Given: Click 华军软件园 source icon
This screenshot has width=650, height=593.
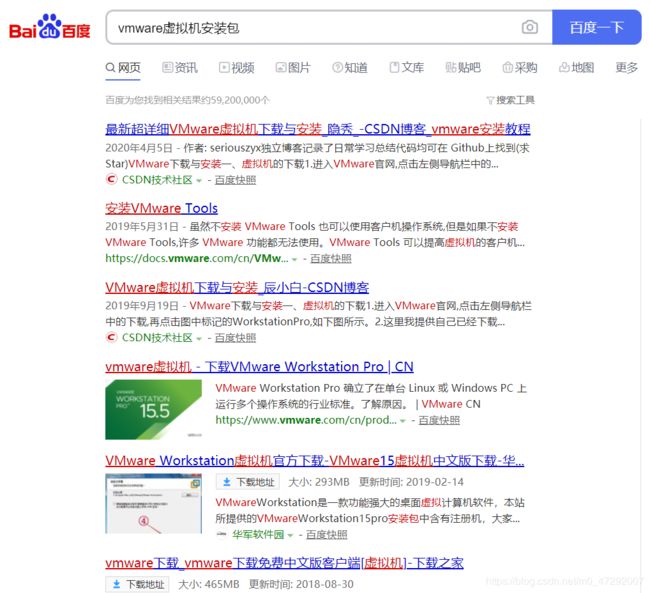Looking at the screenshot, I should point(222,535).
